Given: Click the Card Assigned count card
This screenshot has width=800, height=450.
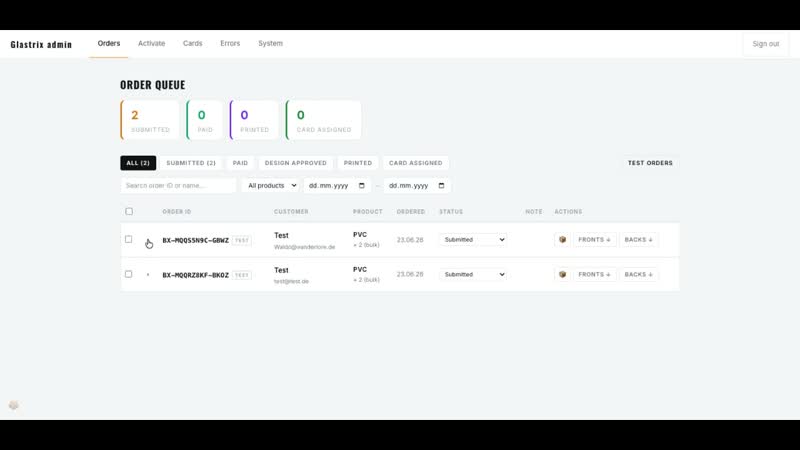Looking at the screenshot, I should 323,120.
